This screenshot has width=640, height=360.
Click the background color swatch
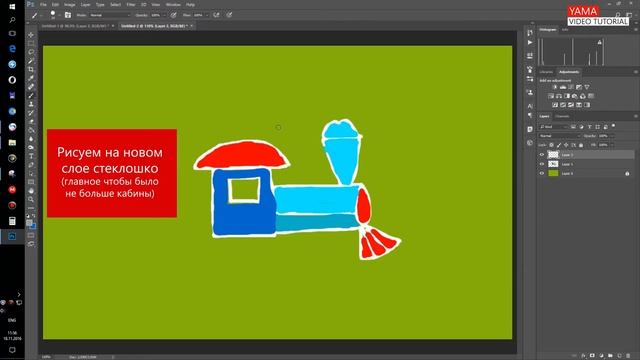coord(33,227)
